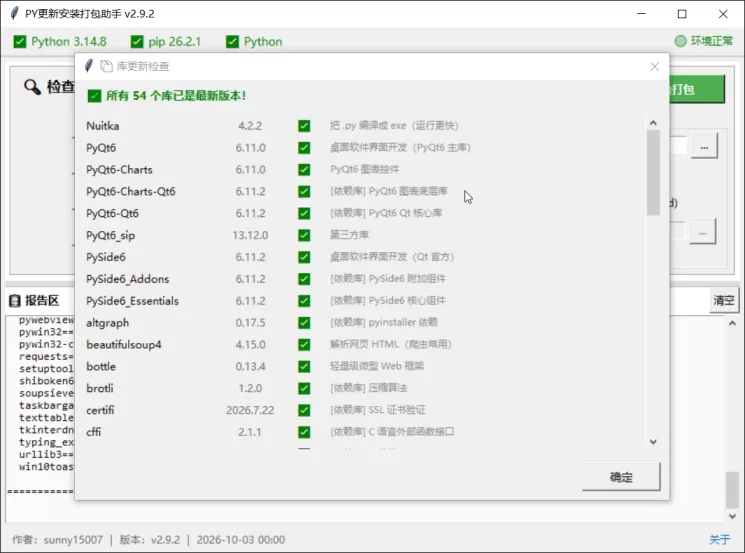Click the green 打包 button
The height and width of the screenshot is (553, 745).
(x=697, y=89)
